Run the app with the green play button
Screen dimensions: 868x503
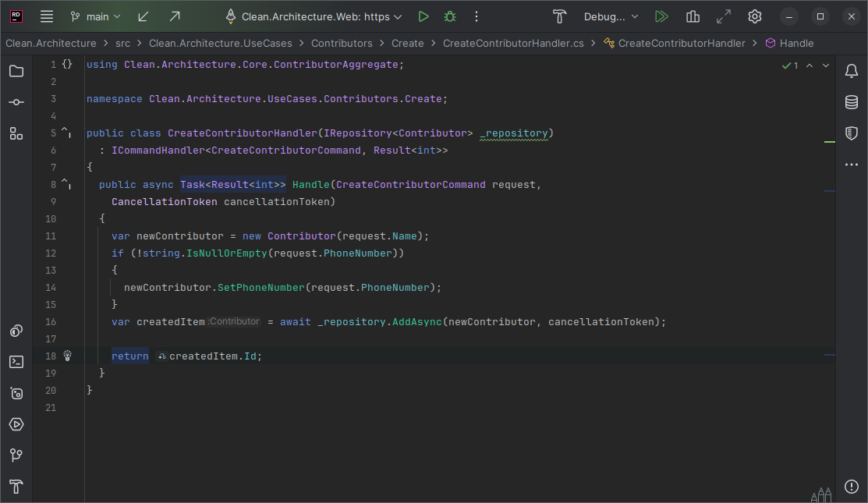[423, 16]
